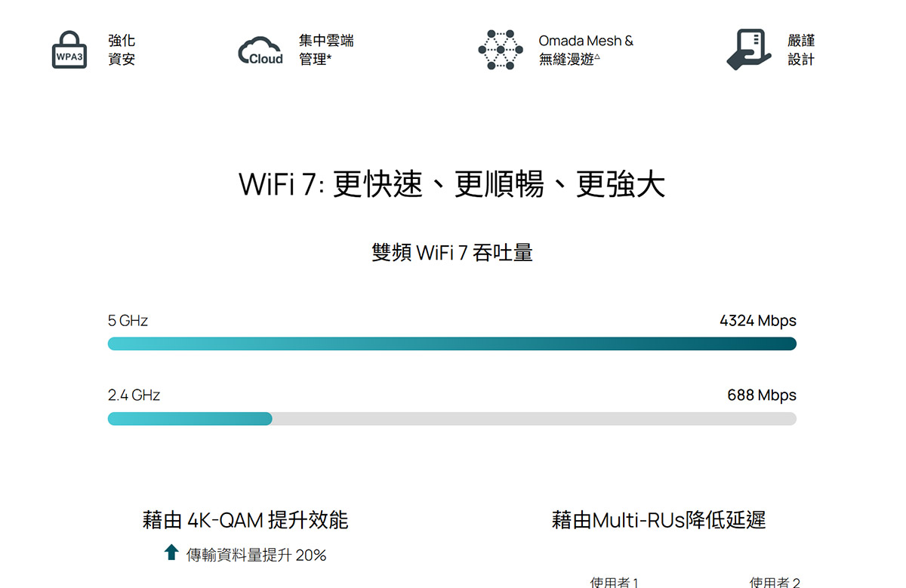Click the 5 GHz throughput bar
The image size is (906, 588).
click(452, 343)
